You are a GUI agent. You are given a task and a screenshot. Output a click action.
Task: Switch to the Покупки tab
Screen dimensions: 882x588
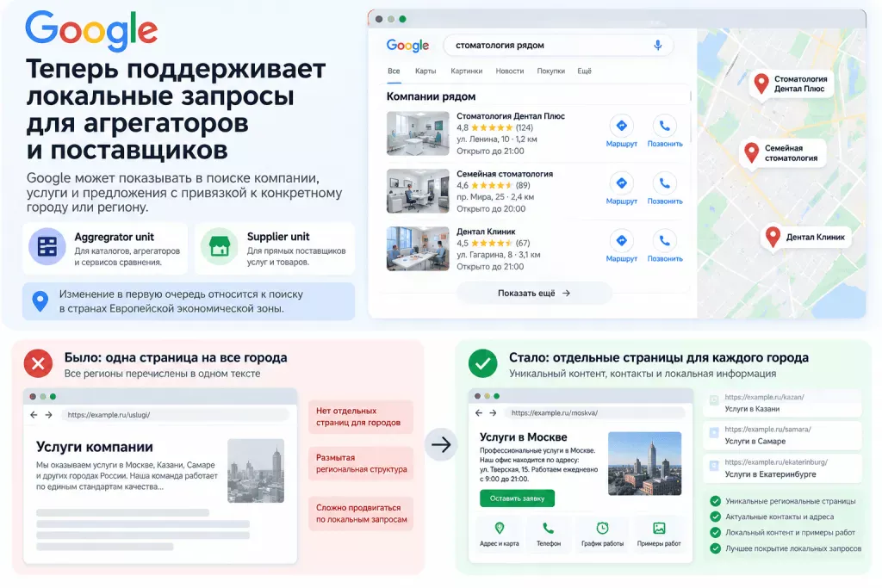click(x=550, y=71)
